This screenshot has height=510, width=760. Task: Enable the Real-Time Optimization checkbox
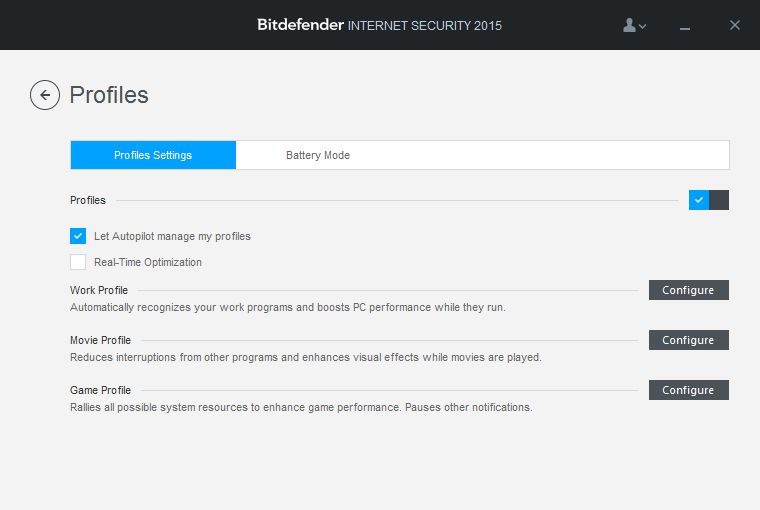[78, 262]
